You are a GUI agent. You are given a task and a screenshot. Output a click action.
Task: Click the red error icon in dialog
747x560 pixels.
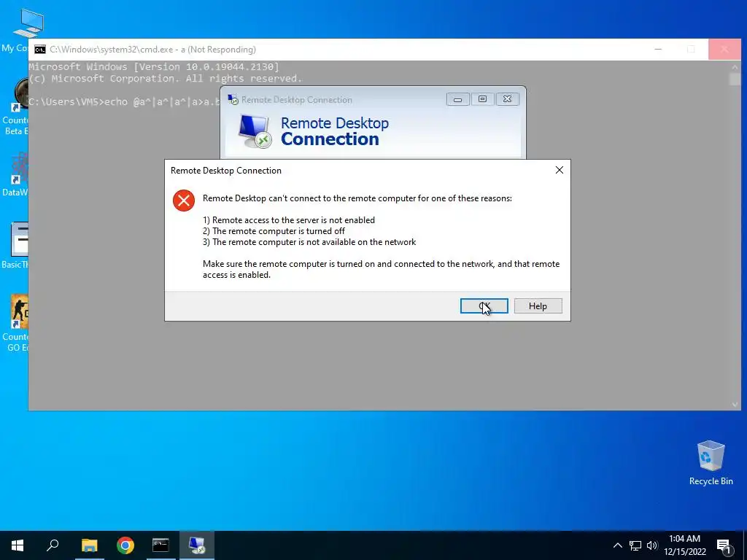click(183, 201)
